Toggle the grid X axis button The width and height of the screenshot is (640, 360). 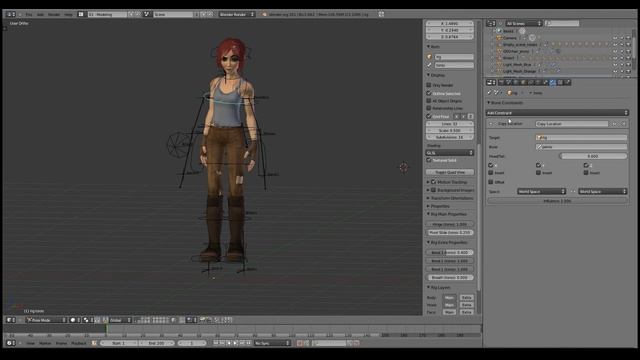point(456,116)
